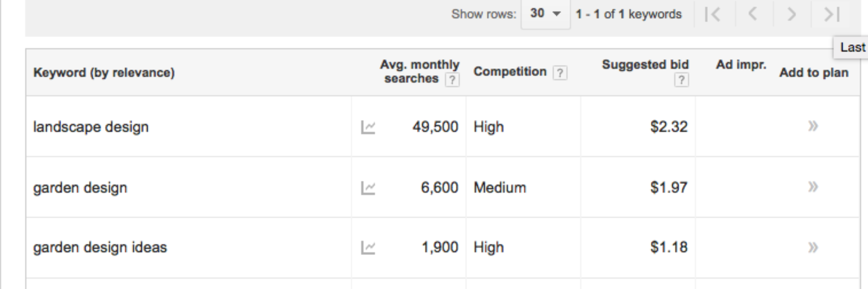Add landscape design keyword to plan
This screenshot has height=289, width=868.
point(813,126)
